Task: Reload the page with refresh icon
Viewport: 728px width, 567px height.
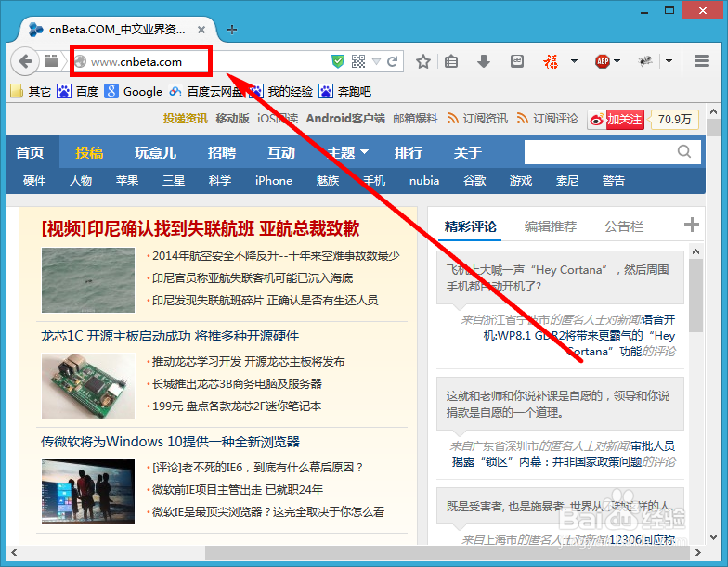Action: coord(393,61)
